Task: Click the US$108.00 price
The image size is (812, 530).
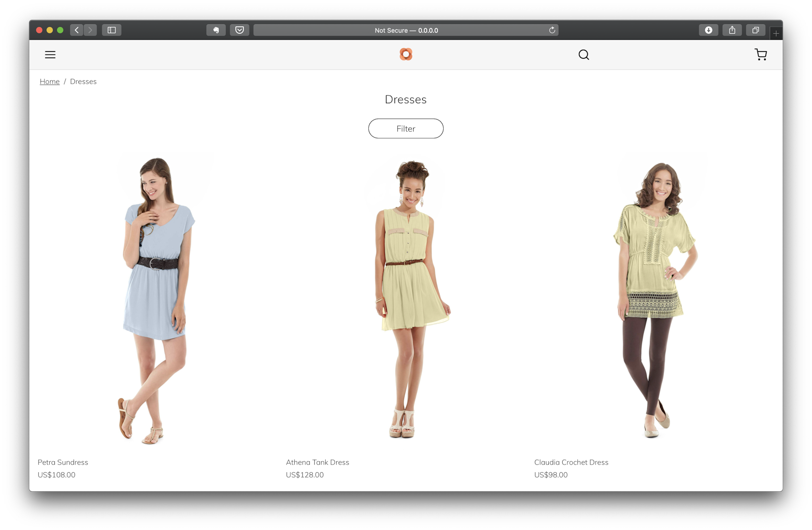Action: pyautogui.click(x=56, y=475)
